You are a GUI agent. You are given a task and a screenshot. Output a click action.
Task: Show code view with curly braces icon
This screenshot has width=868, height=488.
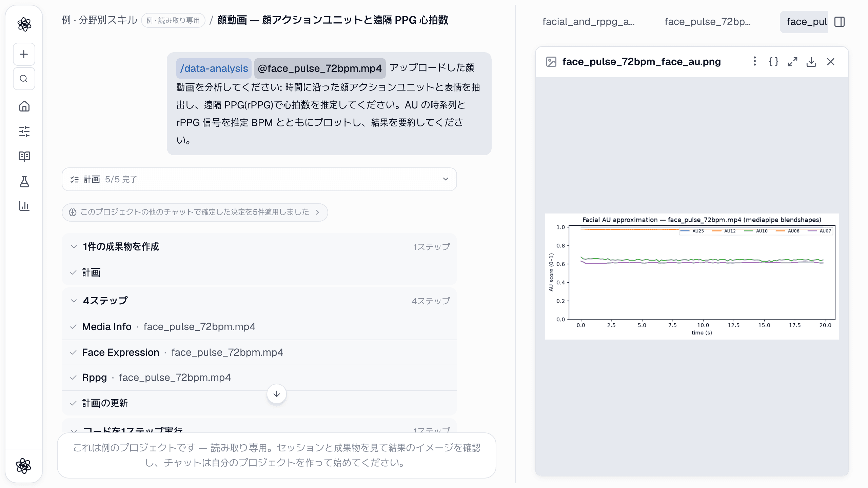pos(773,62)
